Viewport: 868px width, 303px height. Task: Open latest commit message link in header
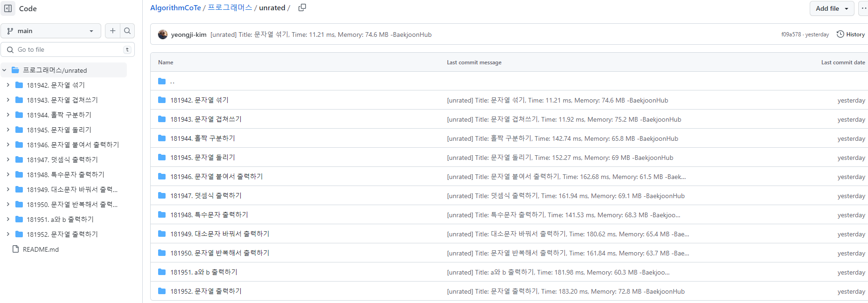point(321,34)
